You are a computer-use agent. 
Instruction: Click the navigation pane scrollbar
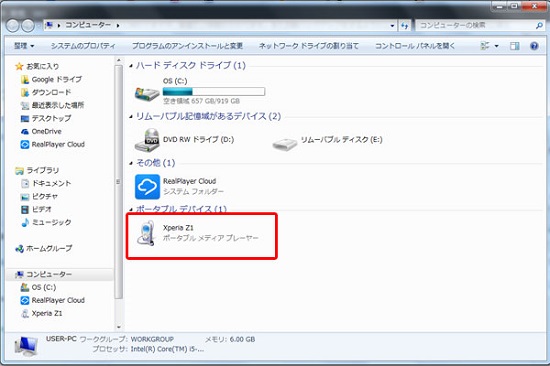pos(119,182)
